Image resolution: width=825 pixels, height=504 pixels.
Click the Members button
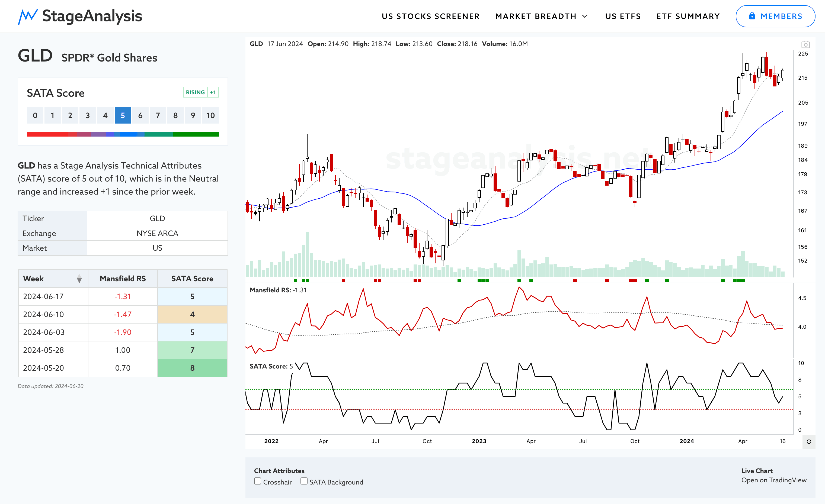(x=775, y=16)
